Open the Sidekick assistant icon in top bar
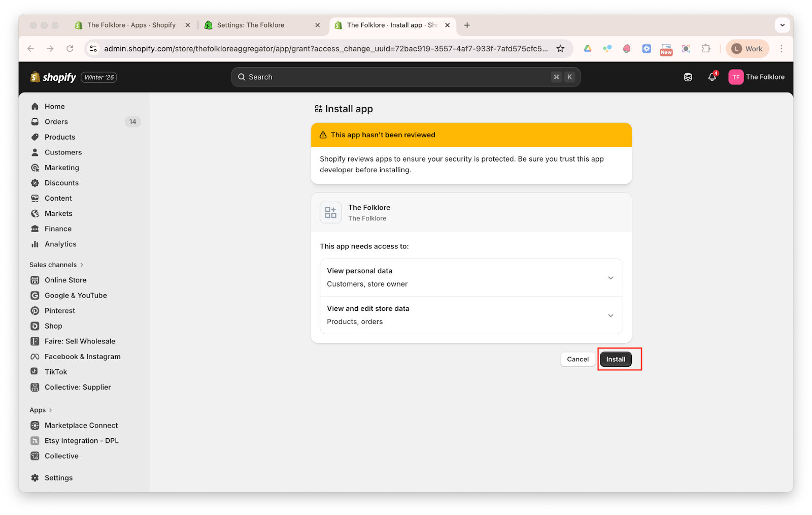The width and height of the screenshot is (812, 515). (x=688, y=77)
